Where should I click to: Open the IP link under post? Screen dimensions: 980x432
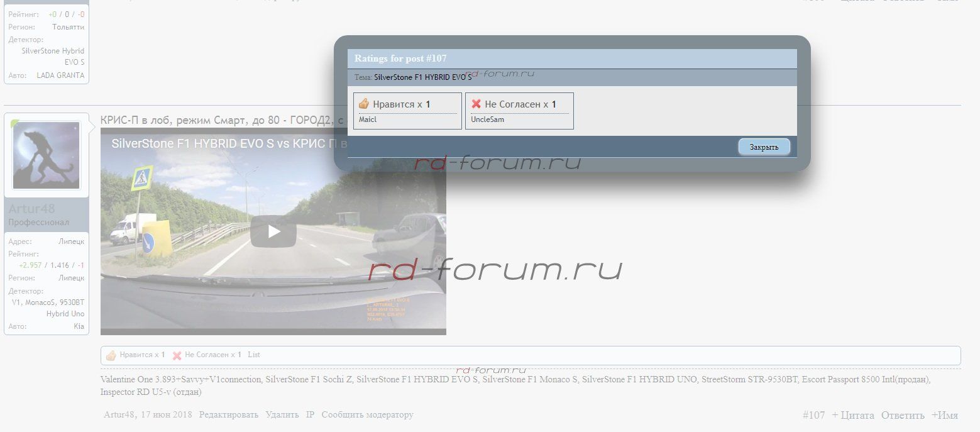(x=310, y=415)
